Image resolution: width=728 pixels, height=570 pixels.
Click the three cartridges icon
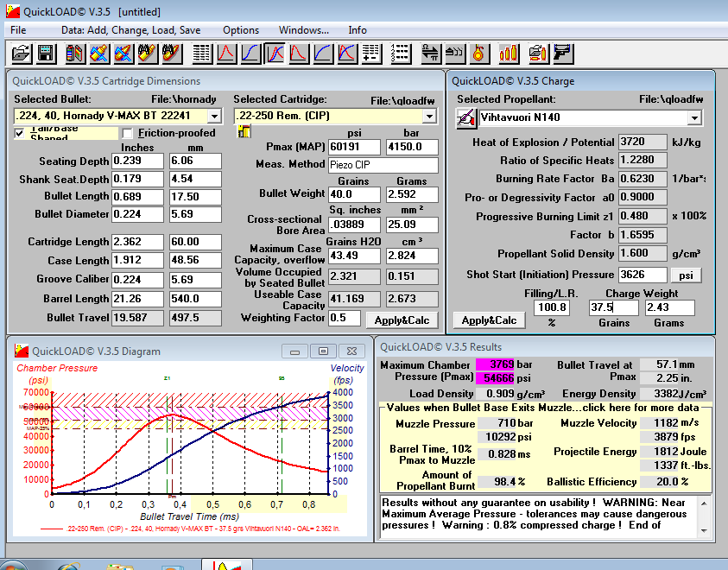[x=509, y=54]
